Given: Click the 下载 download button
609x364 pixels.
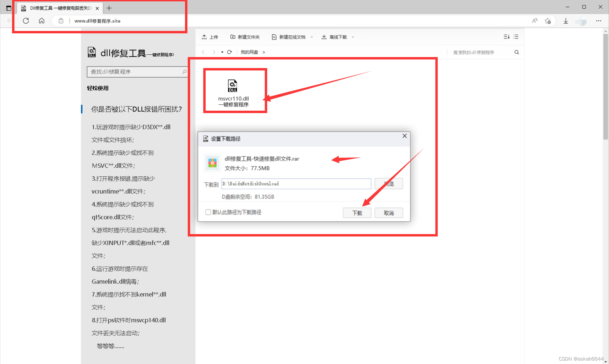Looking at the screenshot, I should pyautogui.click(x=357, y=213).
